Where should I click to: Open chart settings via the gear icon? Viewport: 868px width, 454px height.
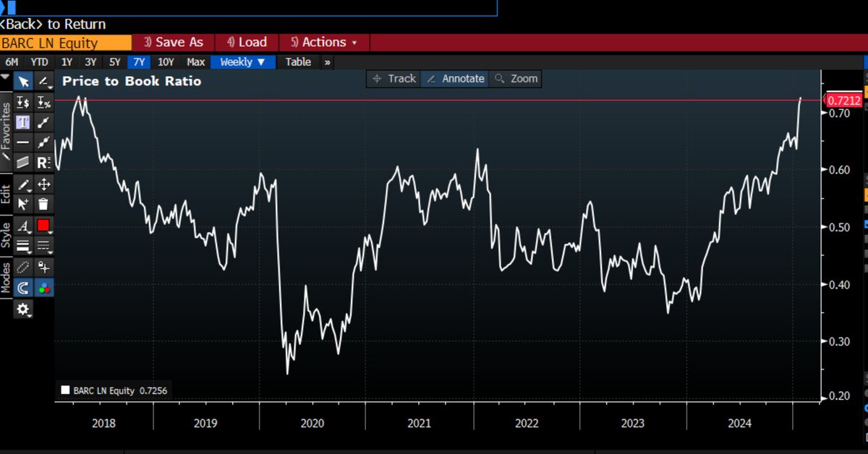pyautogui.click(x=24, y=309)
